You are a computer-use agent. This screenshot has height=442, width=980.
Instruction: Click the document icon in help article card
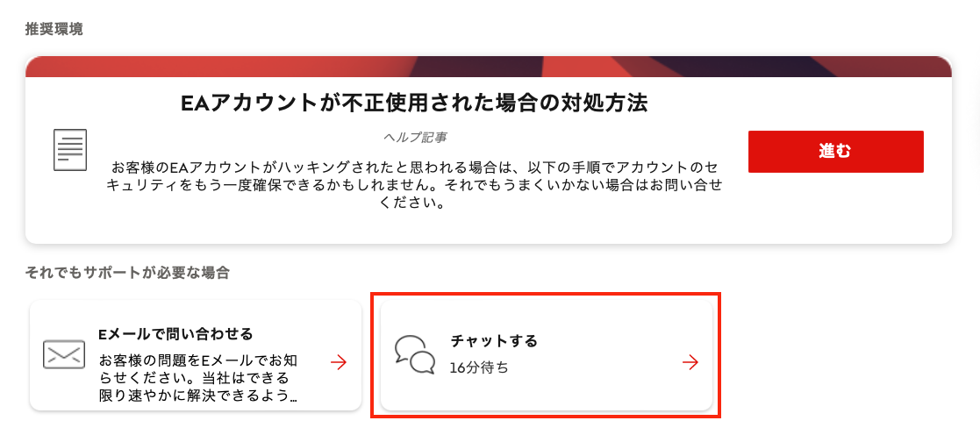pos(70,150)
